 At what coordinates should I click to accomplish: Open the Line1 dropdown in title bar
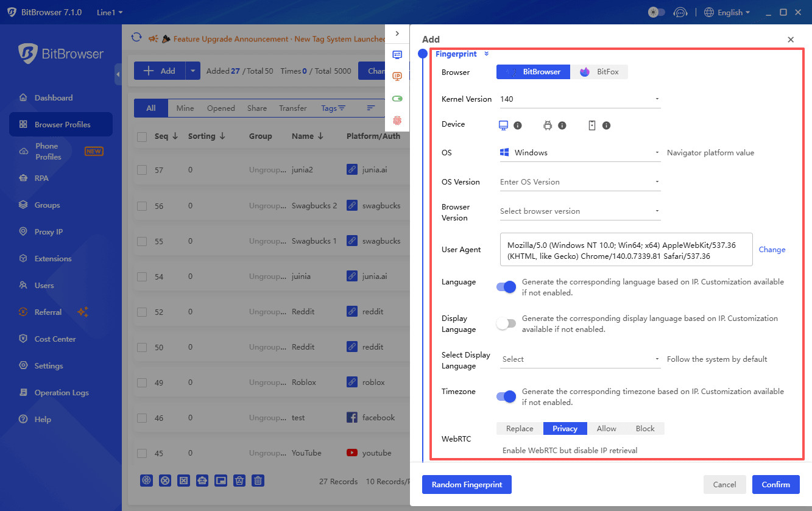pos(110,12)
